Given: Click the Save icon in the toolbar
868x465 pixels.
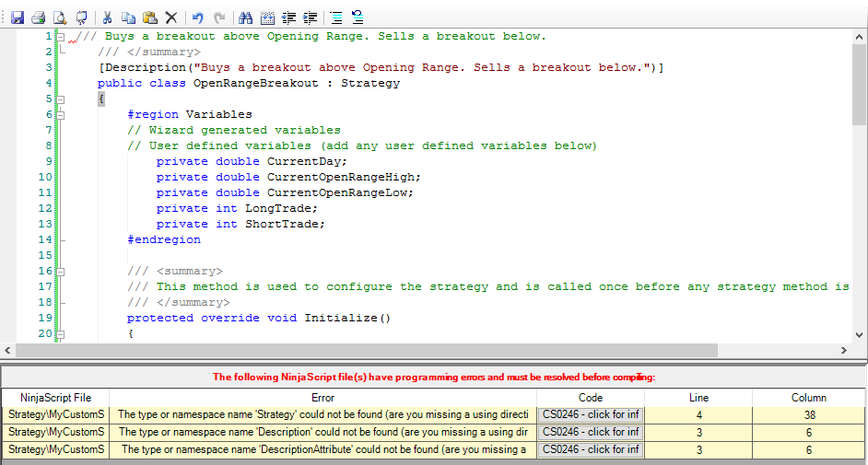Looking at the screenshot, I should (18, 17).
